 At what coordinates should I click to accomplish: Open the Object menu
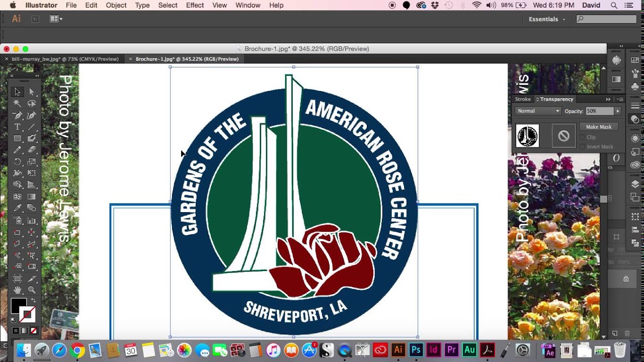coord(116,5)
